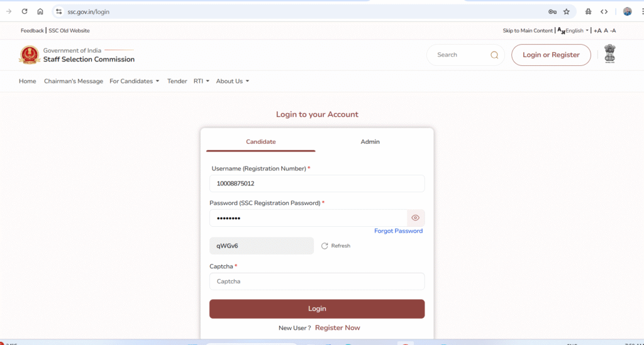
Task: Click the Ashoka national emblem icon
Action: pyautogui.click(x=609, y=54)
